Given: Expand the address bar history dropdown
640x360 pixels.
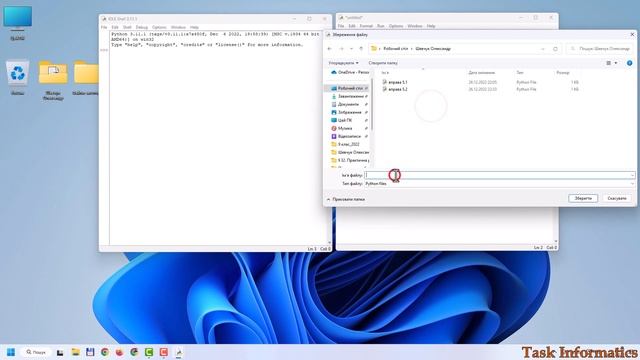Looking at the screenshot, I should pyautogui.click(x=542, y=49).
